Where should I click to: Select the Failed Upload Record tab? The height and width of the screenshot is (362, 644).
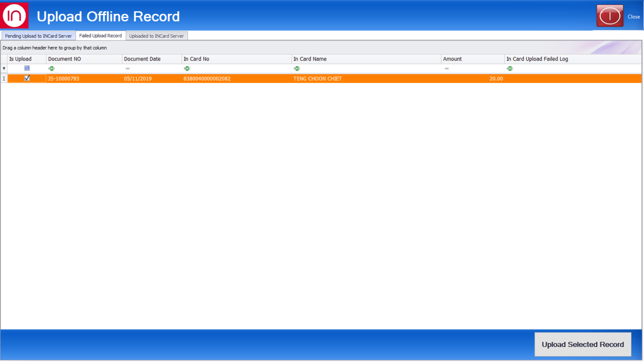pyautogui.click(x=100, y=36)
